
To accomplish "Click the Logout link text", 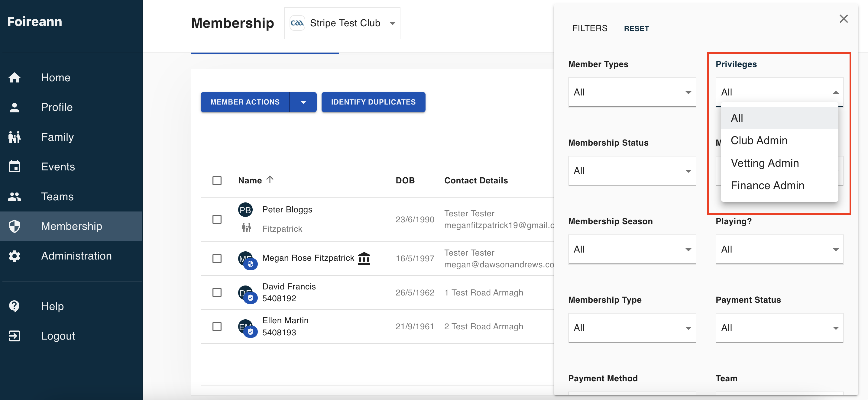I will pyautogui.click(x=58, y=336).
